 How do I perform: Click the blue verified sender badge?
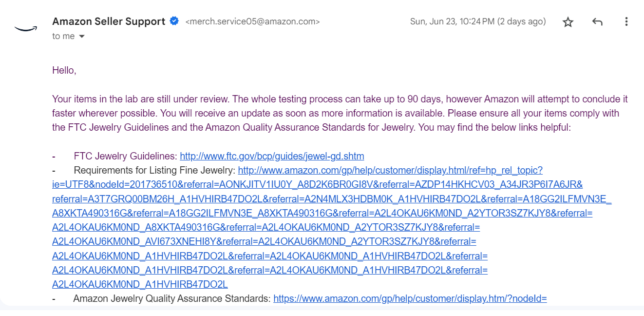pyautogui.click(x=174, y=21)
